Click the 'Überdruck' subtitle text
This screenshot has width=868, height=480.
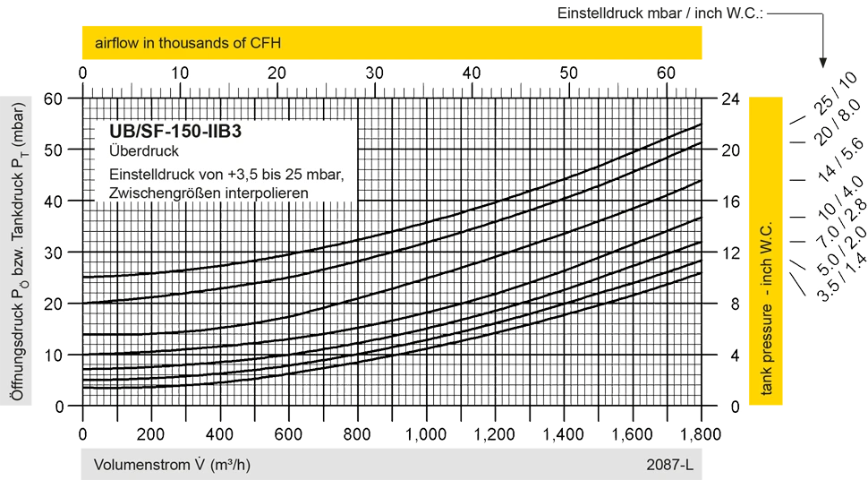coord(140,151)
